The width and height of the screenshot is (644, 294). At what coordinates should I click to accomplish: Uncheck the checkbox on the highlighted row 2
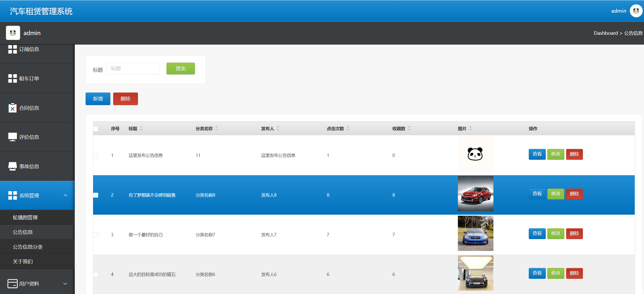(96, 195)
